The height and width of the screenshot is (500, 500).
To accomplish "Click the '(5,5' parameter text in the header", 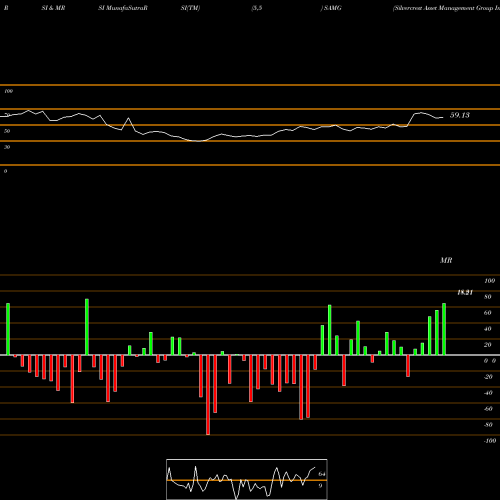I will click(x=257, y=8).
